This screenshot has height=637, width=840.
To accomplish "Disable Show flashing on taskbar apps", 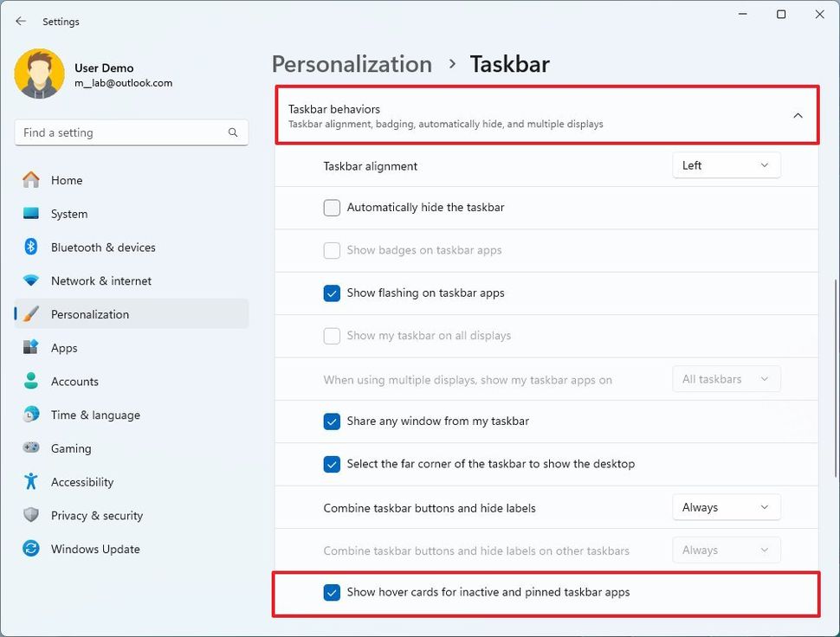I will coord(332,293).
